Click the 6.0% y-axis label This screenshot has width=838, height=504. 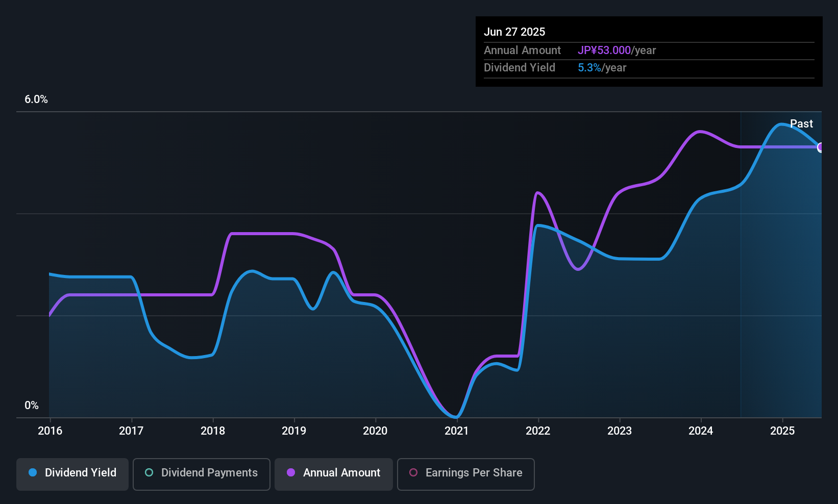tap(36, 99)
